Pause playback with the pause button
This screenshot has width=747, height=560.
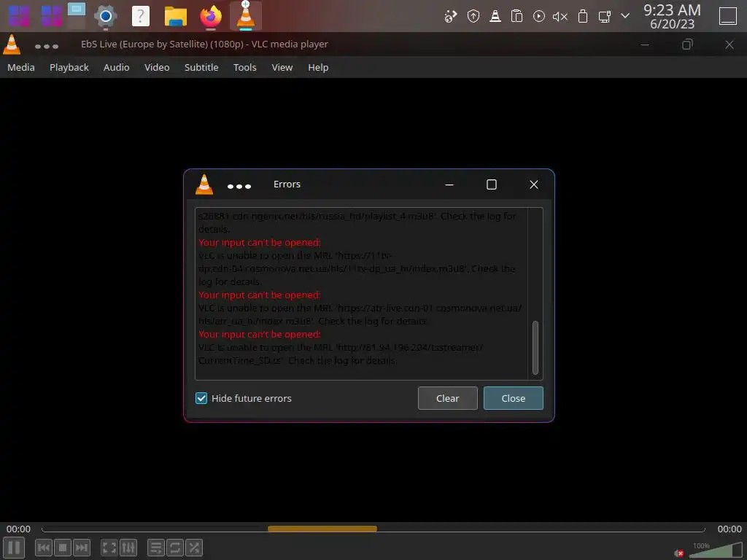pyautogui.click(x=15, y=547)
